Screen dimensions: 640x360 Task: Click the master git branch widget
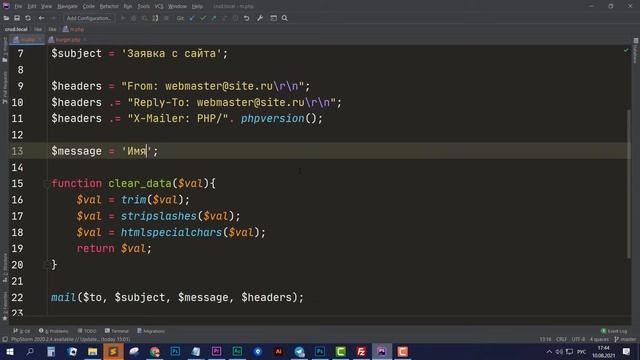pyautogui.click(x=625, y=339)
